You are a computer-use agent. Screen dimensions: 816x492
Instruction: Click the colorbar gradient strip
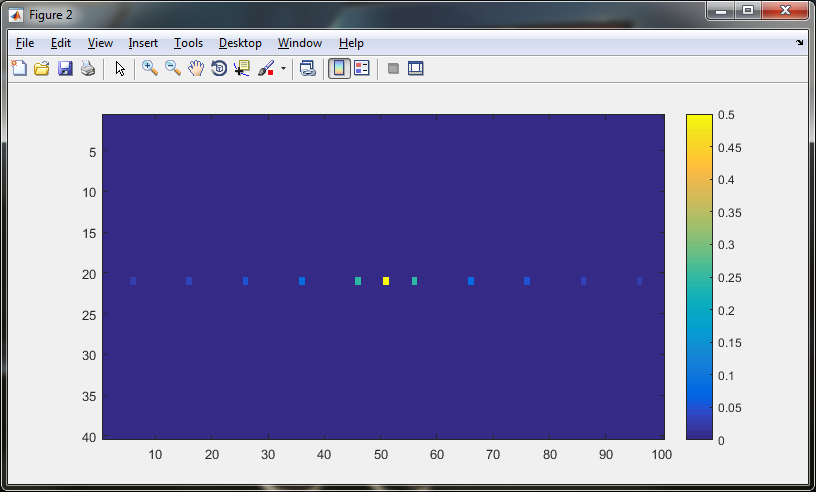click(699, 277)
